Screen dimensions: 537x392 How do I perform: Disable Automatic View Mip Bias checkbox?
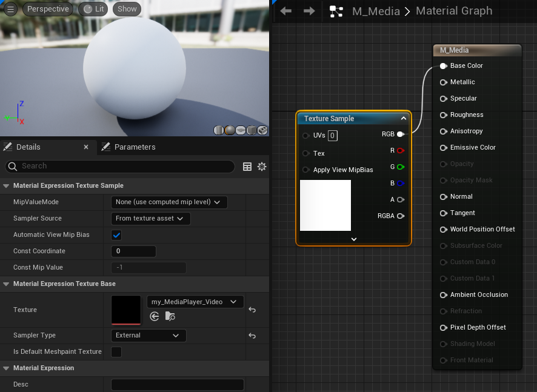pyautogui.click(x=116, y=235)
